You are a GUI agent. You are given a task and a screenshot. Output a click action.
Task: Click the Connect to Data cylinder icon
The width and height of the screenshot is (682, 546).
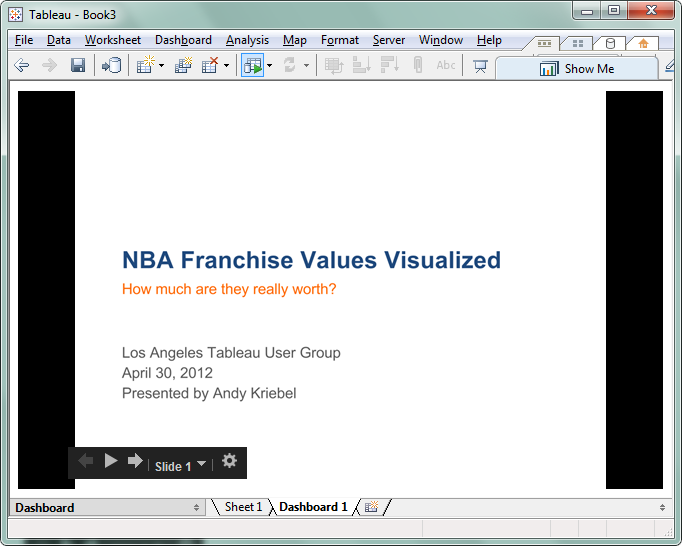tap(111, 65)
